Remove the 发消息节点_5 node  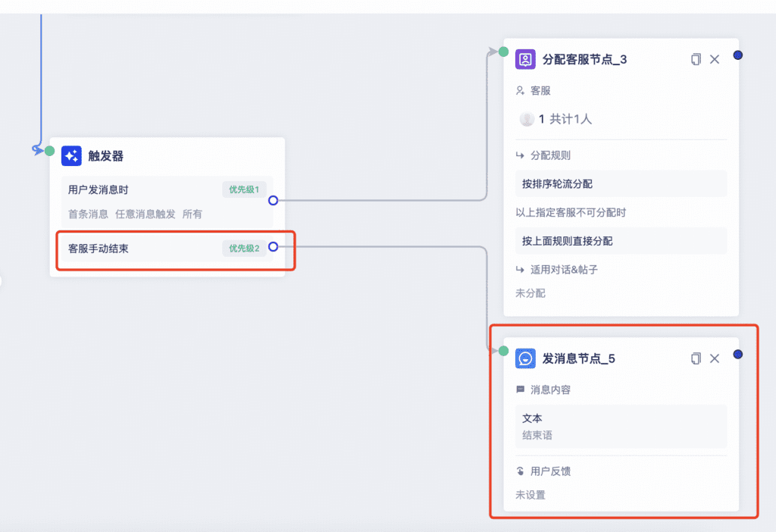pyautogui.click(x=715, y=358)
